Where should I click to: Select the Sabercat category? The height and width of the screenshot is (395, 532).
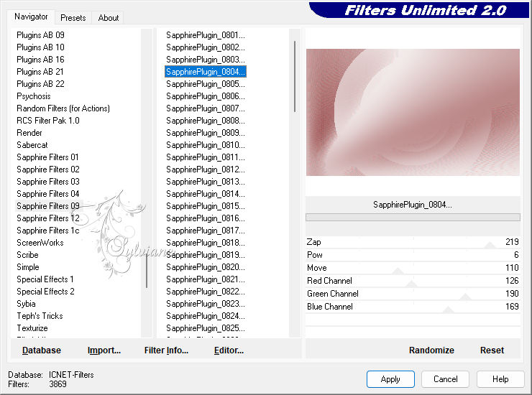(32, 145)
